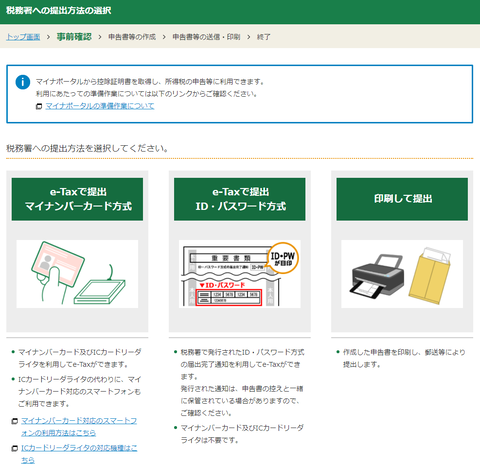Click icon beside ICカードリーダライタの対応機種 link
The height and width of the screenshot is (464, 480).
pos(15,449)
